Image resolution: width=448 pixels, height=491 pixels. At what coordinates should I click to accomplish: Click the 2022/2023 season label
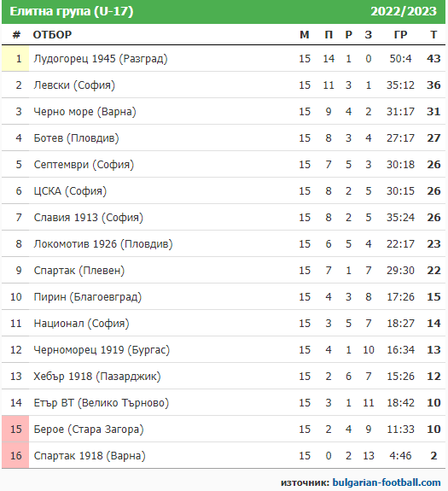[x=404, y=11]
